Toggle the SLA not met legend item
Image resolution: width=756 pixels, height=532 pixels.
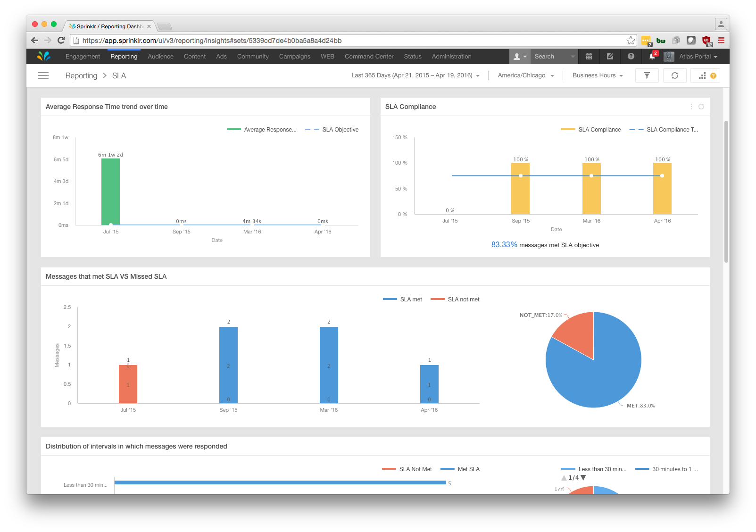point(455,299)
